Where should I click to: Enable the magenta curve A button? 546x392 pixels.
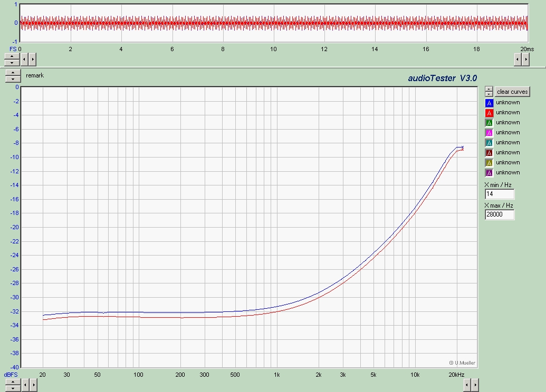click(489, 133)
